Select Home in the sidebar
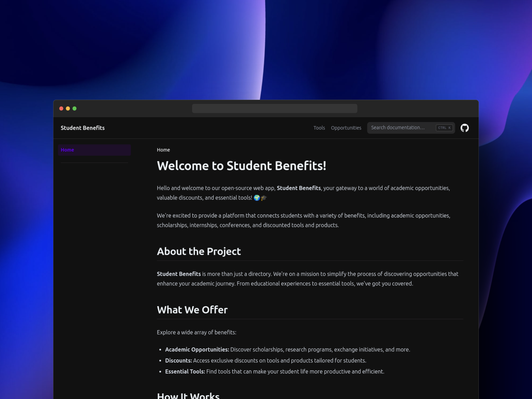Screen dimensions: 532x399 tap(67, 150)
